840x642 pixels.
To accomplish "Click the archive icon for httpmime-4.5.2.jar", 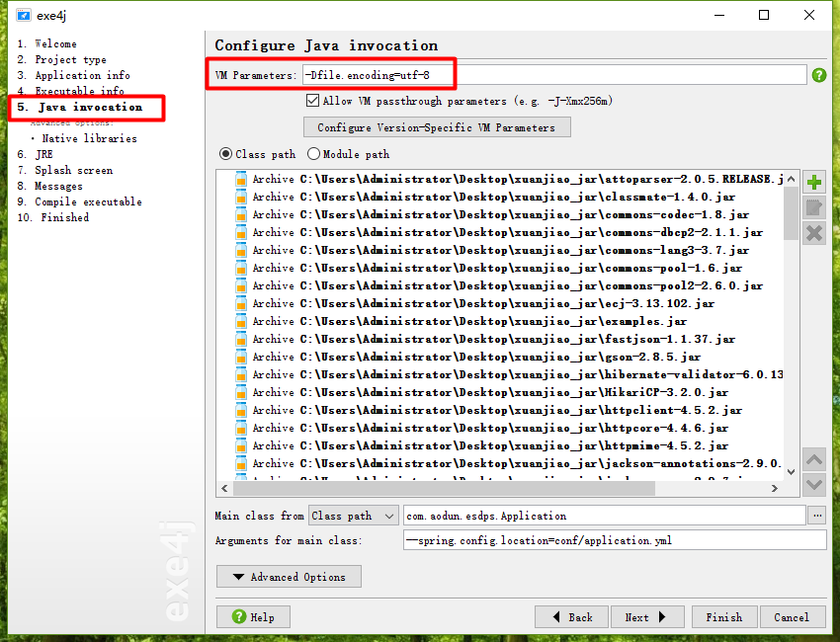I will point(241,445).
